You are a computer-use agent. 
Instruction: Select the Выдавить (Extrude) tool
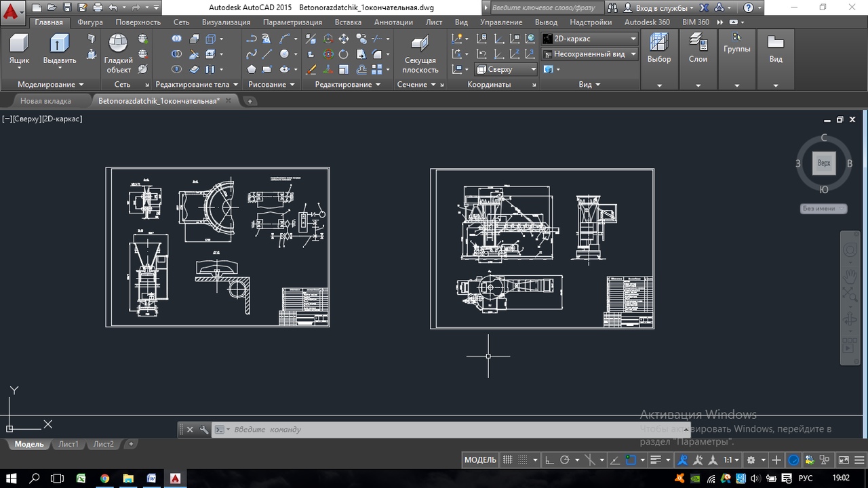[60, 49]
